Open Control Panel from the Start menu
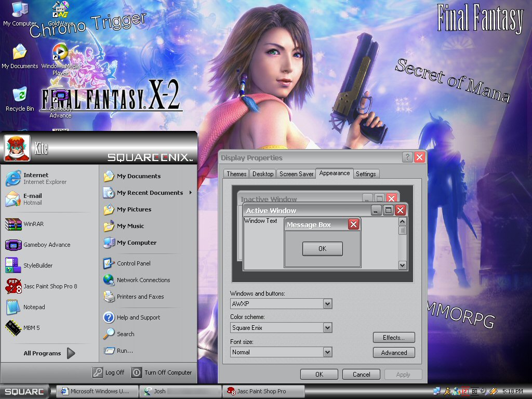The image size is (532, 399). tap(133, 263)
